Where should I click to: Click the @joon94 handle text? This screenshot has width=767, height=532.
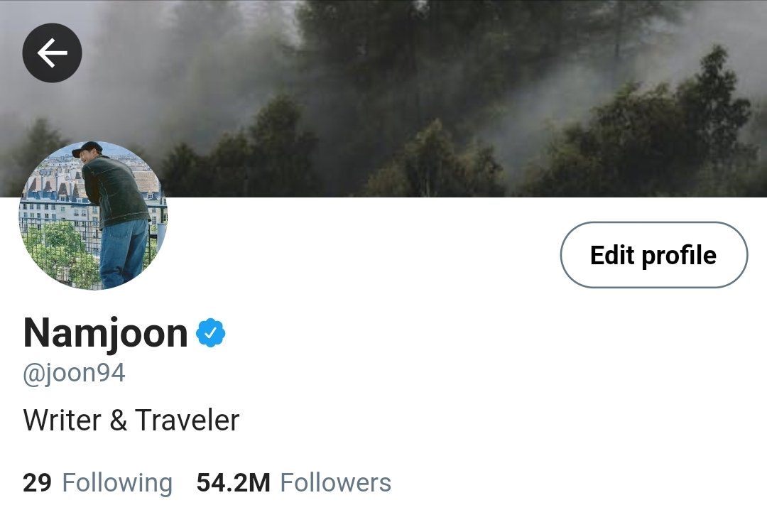[74, 374]
